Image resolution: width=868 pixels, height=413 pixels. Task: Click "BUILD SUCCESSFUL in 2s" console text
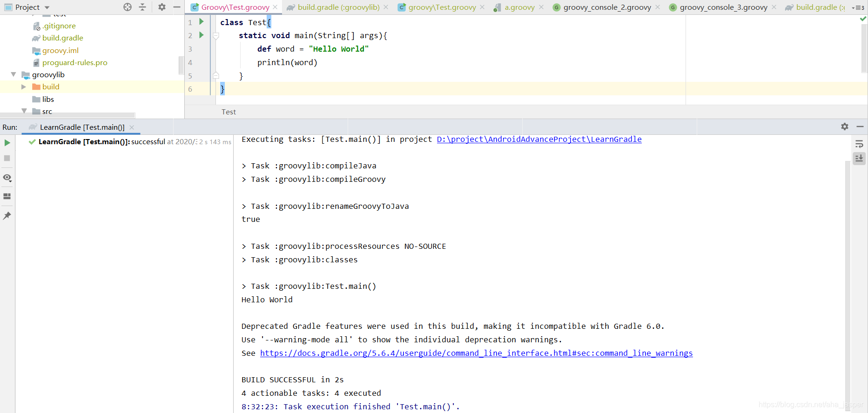(292, 380)
